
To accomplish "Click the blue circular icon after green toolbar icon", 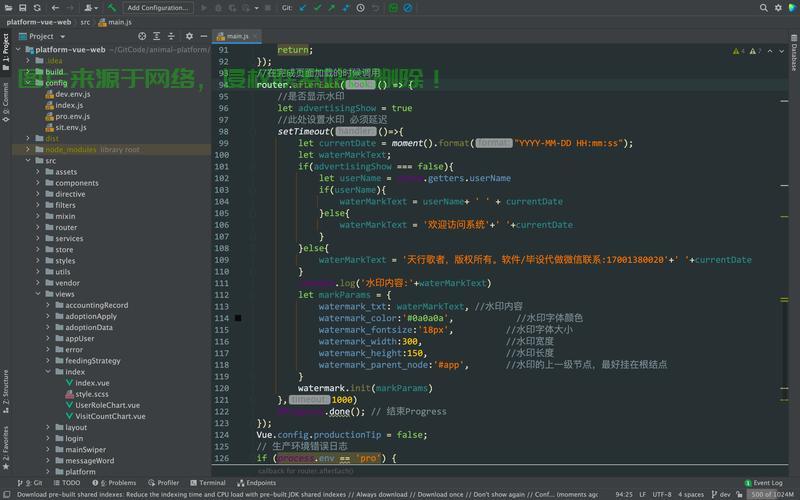I will click(408, 8).
